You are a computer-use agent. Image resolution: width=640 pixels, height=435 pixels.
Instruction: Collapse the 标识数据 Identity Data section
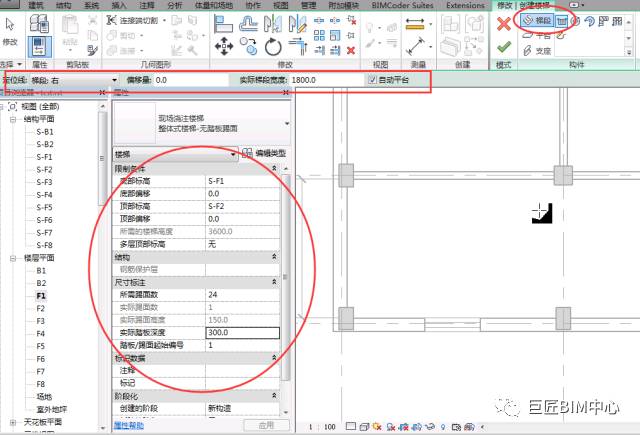tap(274, 358)
